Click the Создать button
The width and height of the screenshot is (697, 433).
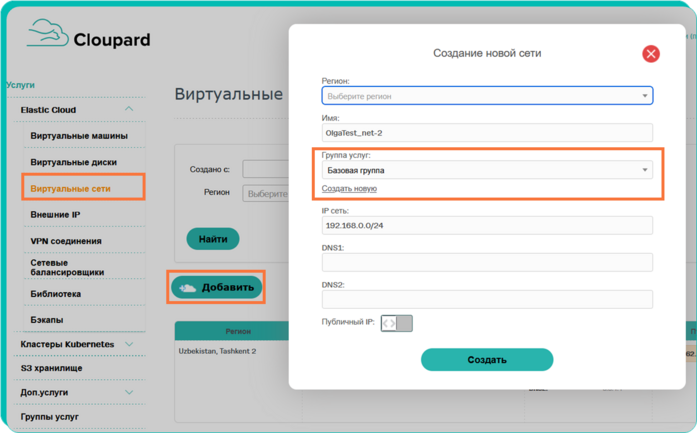(x=487, y=360)
